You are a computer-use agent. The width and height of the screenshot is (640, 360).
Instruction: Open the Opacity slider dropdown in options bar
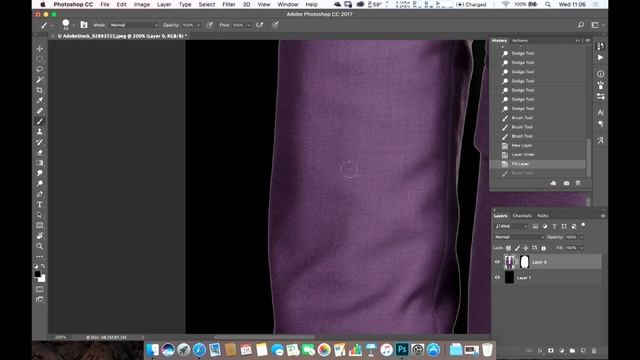tap(199, 25)
